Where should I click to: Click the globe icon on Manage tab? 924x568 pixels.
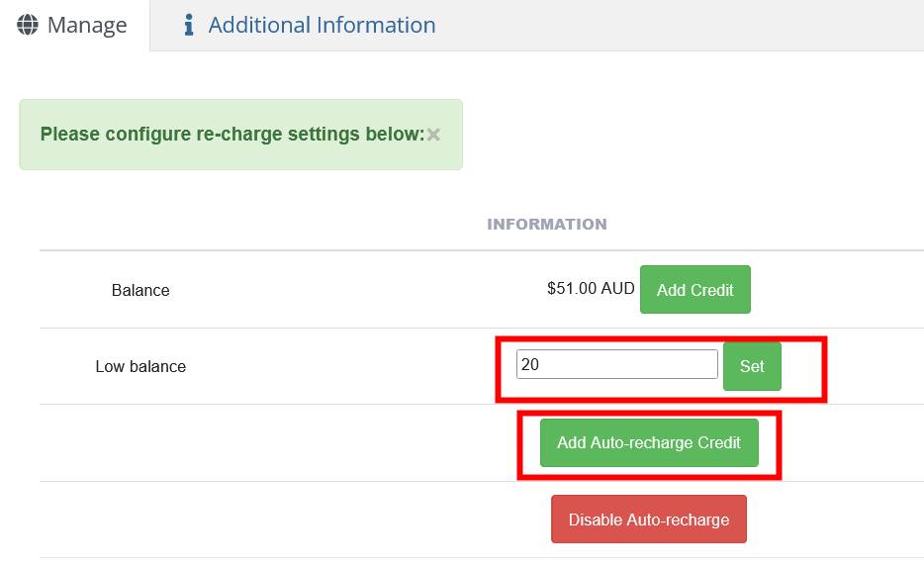coord(28,25)
